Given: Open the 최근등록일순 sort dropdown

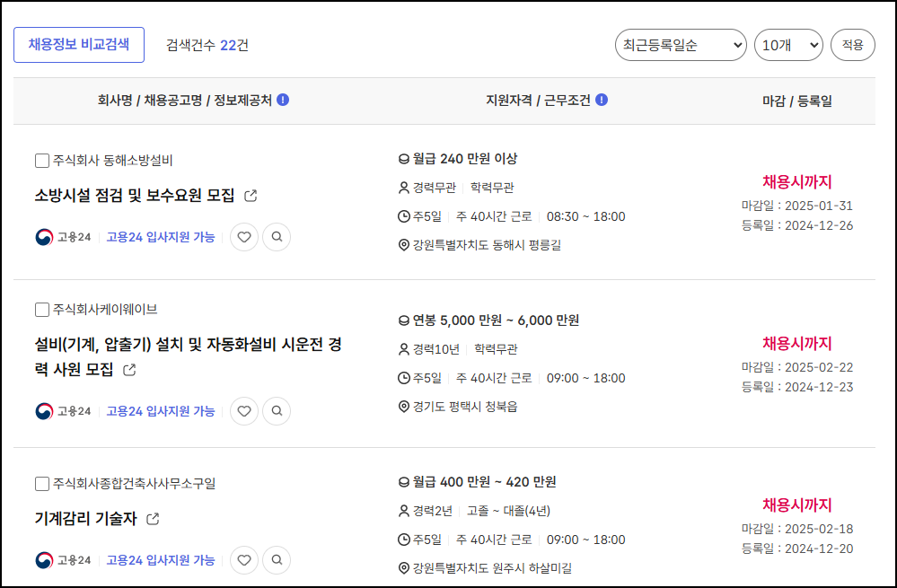Looking at the screenshot, I should [x=680, y=45].
